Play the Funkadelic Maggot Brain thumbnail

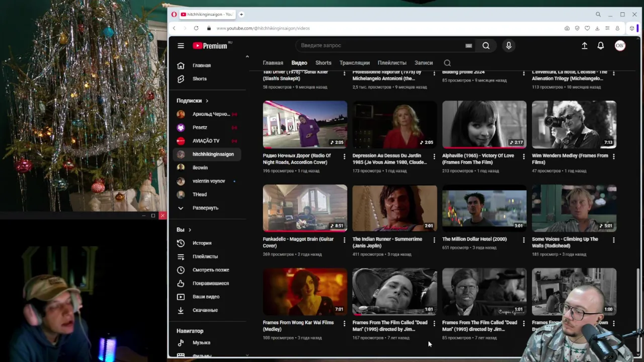305,208
